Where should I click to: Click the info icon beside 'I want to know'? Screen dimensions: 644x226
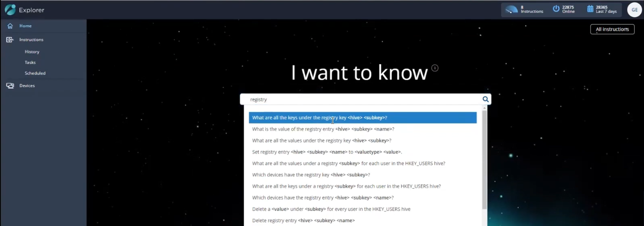[435, 68]
